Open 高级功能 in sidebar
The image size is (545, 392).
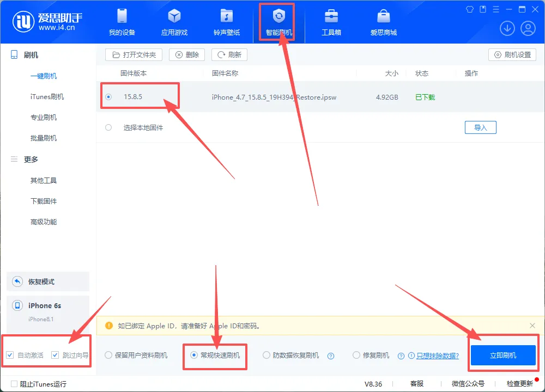pyautogui.click(x=44, y=222)
